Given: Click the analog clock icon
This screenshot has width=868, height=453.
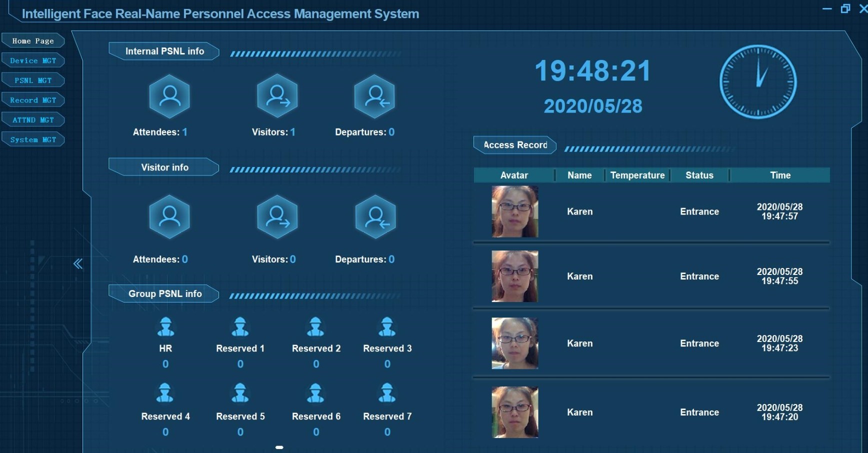Looking at the screenshot, I should coord(758,82).
